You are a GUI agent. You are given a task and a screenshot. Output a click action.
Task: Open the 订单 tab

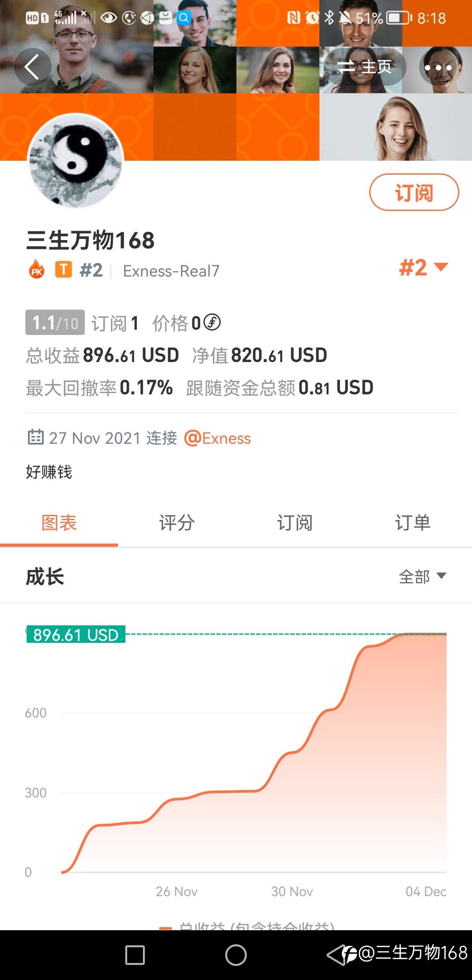(x=413, y=523)
